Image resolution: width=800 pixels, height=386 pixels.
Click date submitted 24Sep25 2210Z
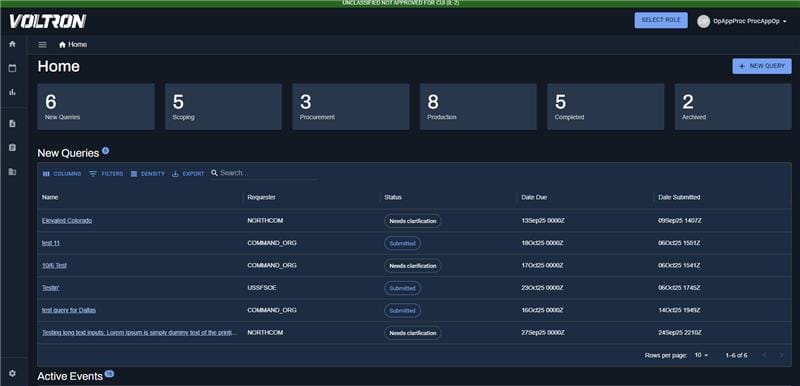pyautogui.click(x=680, y=332)
